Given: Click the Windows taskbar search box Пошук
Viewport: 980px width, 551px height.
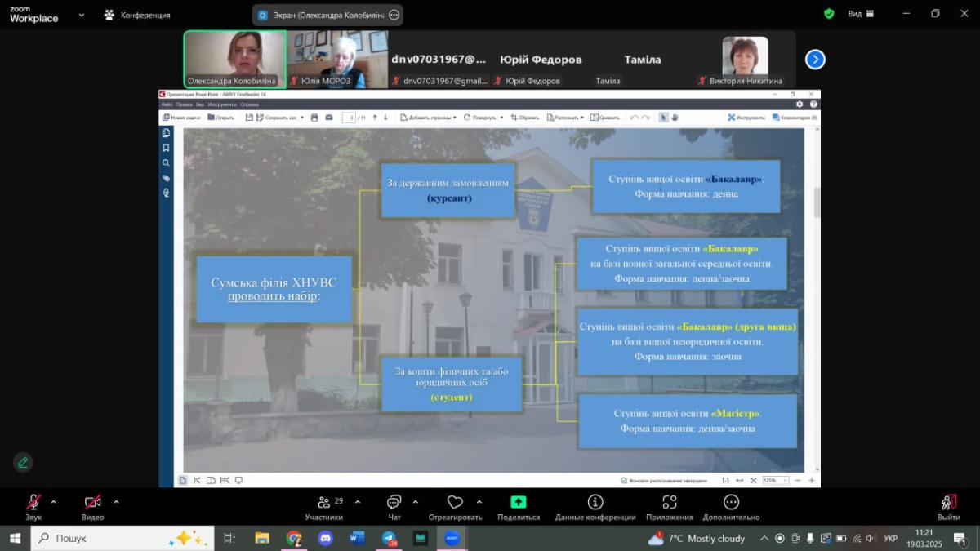Looking at the screenshot, I should tap(122, 538).
